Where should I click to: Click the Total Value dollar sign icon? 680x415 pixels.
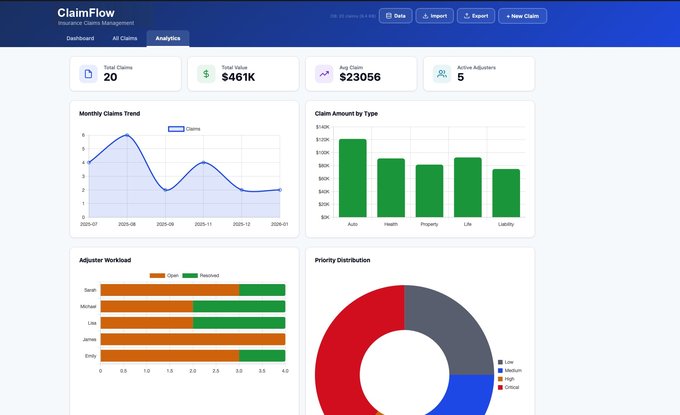[206, 74]
